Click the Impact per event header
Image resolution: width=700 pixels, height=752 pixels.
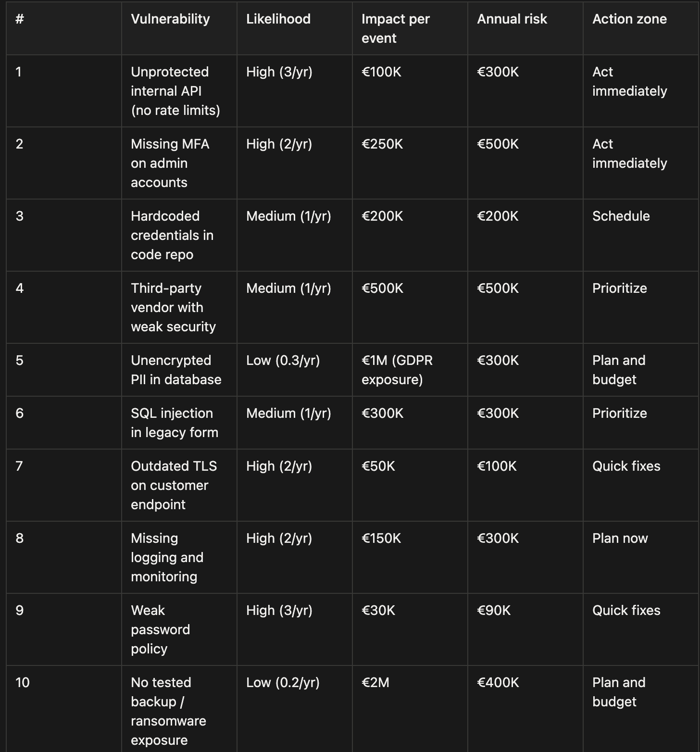pyautogui.click(x=395, y=28)
